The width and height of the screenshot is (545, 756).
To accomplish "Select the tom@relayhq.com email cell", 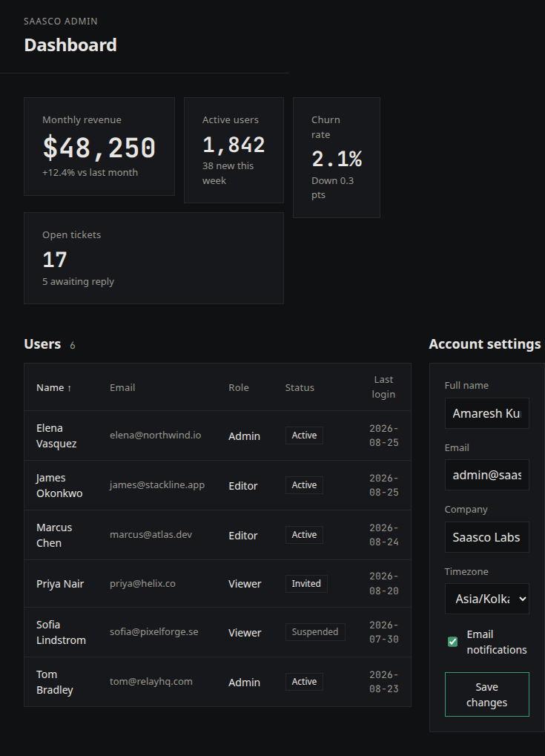I will (151, 682).
